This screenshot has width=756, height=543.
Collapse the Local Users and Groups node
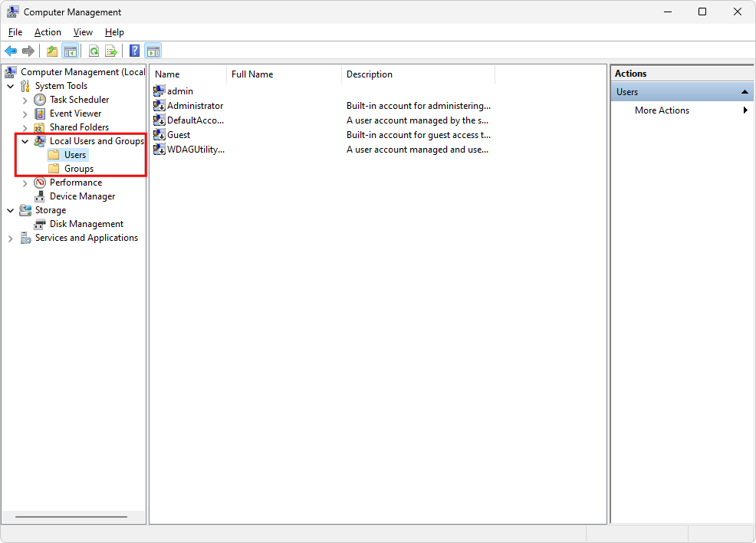tap(25, 142)
